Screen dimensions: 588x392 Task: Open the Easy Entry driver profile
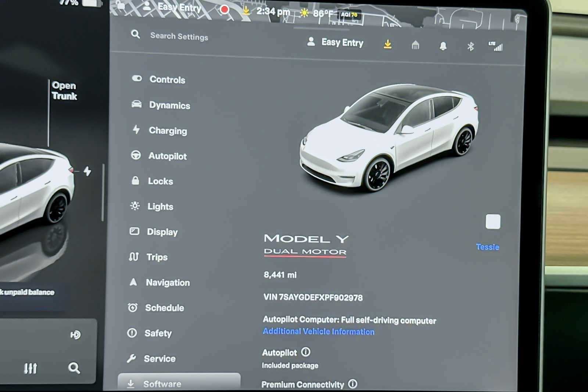click(335, 42)
